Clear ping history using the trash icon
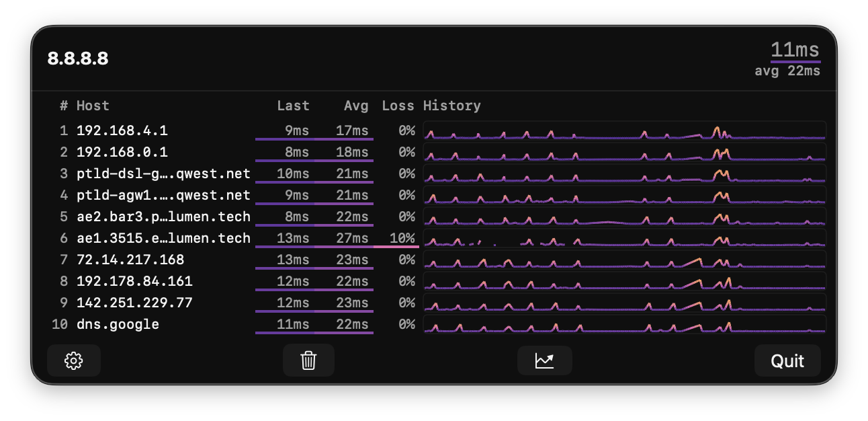This screenshot has height=421, width=868. pyautogui.click(x=308, y=360)
